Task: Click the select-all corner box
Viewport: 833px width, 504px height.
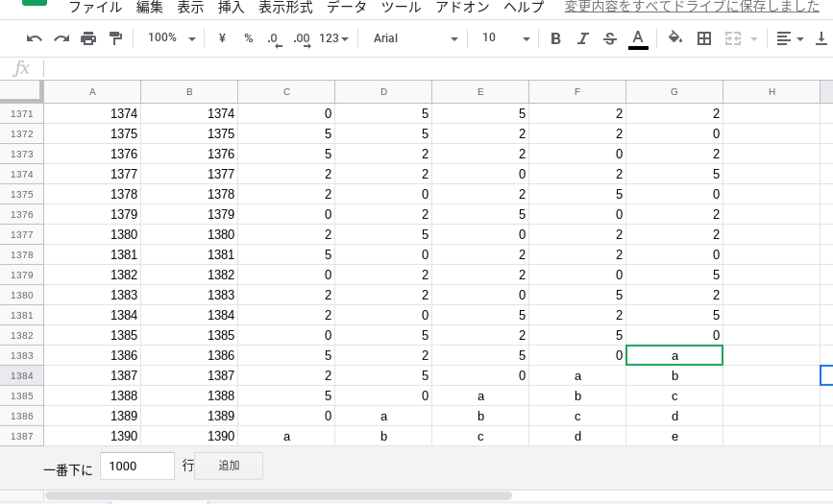Action: coord(21,91)
